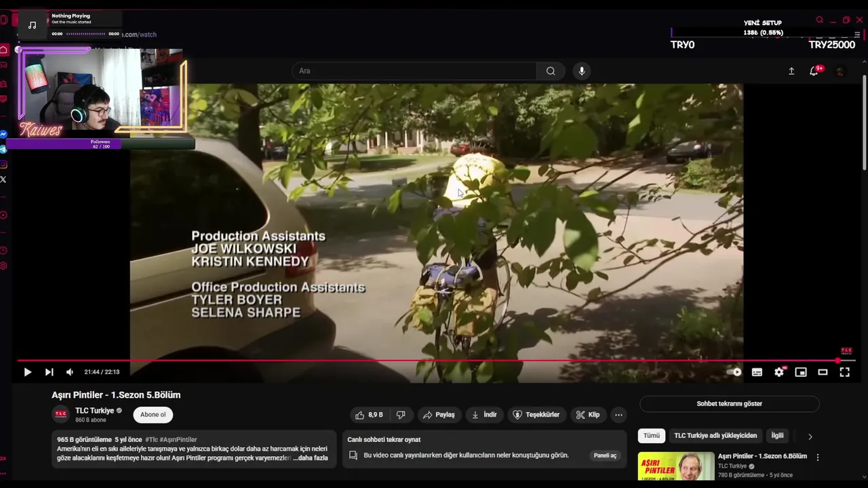Image resolution: width=868 pixels, height=488 pixels.
Task: Dislike the video thumbs-down
Action: point(401,415)
